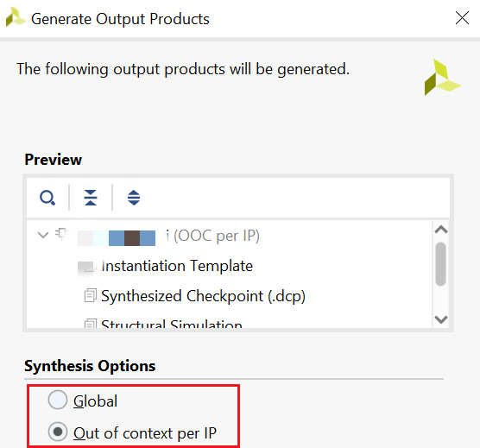Select the Synthesized Checkpoint (.dcp) item
This screenshot has height=448, width=480.
tap(203, 296)
